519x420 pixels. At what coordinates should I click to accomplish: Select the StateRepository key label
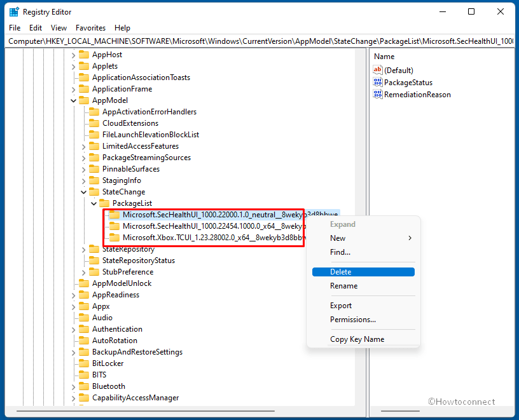click(128, 249)
